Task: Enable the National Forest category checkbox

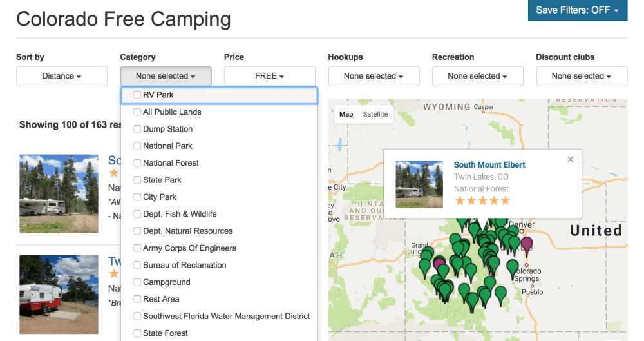Action: [137, 163]
